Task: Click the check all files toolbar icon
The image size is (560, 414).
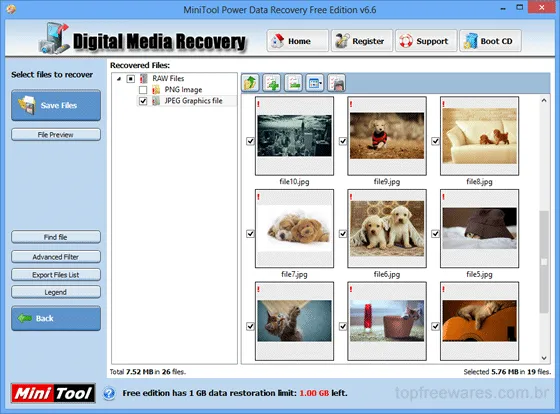Action: click(x=272, y=83)
